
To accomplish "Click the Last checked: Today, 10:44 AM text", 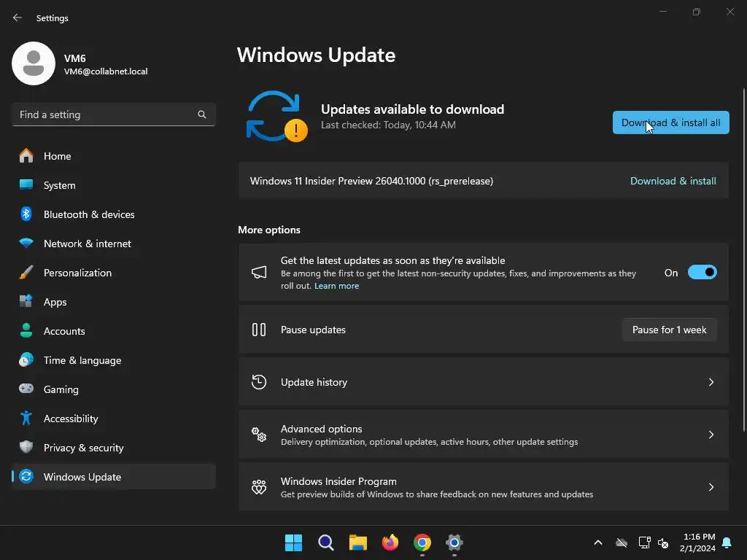I will pyautogui.click(x=388, y=125).
